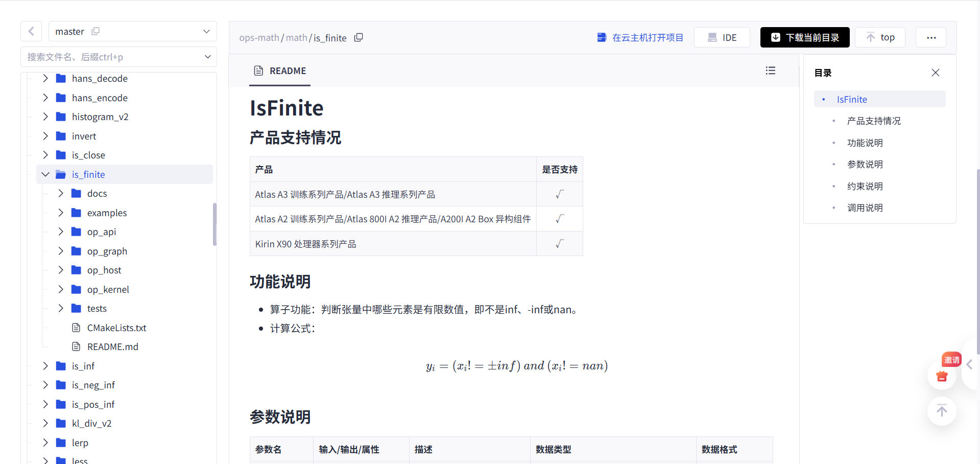
Task: Expand the op_api folder
Action: pyautogui.click(x=61, y=231)
